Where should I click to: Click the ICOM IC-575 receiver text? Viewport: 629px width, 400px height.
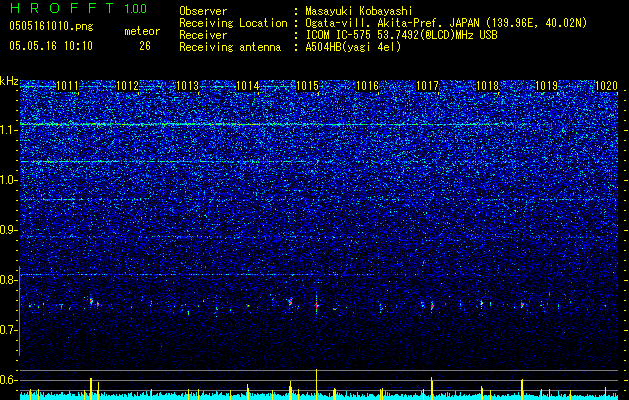[401, 35]
